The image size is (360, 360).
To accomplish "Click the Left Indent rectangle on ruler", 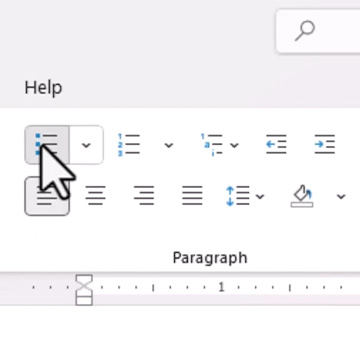I will click(x=84, y=301).
